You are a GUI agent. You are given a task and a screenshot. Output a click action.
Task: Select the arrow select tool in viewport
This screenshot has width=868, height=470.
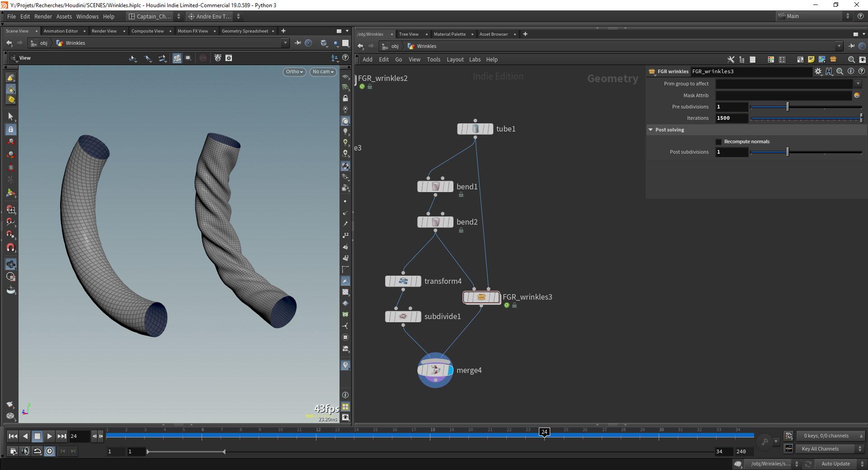11,117
